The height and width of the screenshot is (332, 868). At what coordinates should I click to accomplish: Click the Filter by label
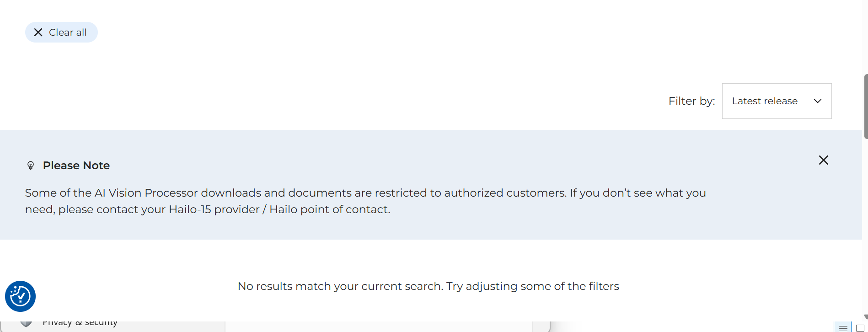(691, 101)
